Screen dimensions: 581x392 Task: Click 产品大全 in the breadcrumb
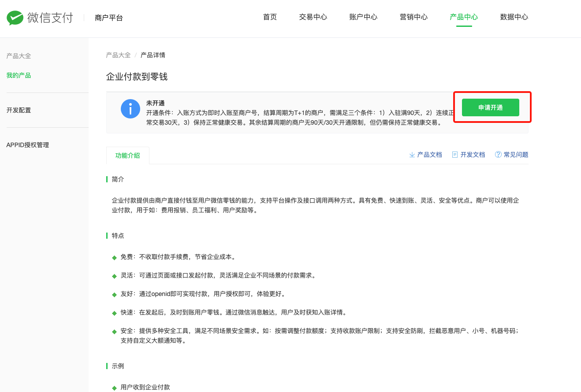(x=119, y=55)
